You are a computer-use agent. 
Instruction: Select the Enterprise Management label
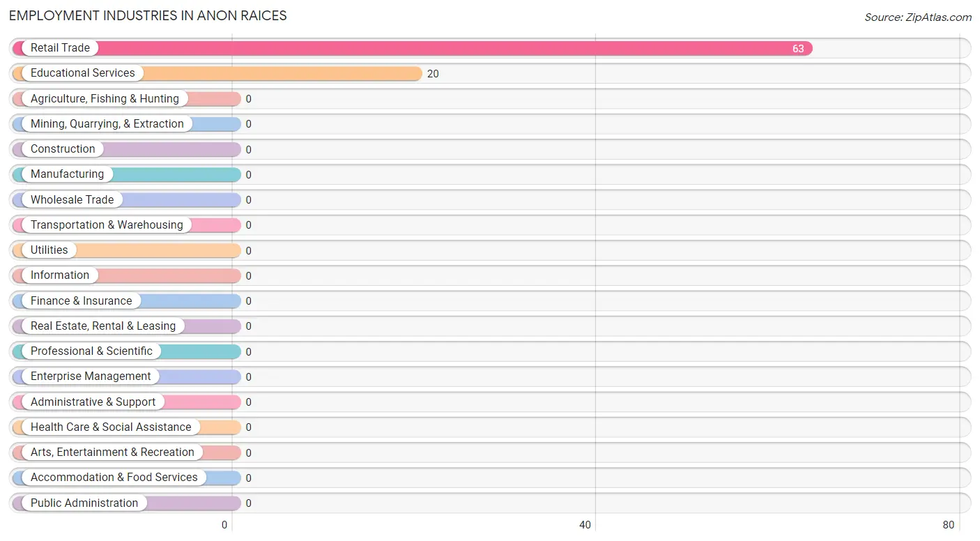91,376
